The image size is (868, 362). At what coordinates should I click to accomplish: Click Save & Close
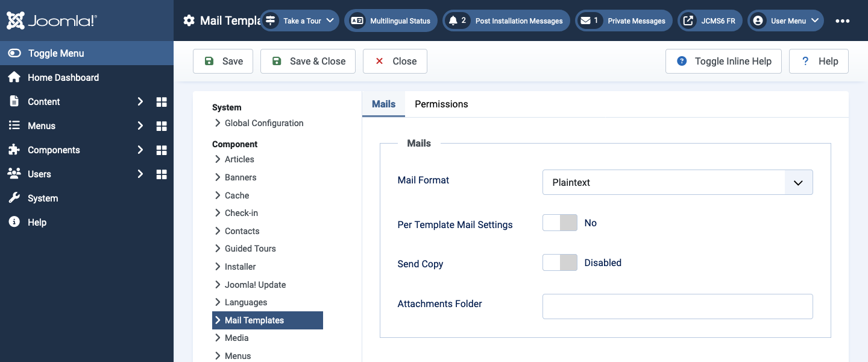(308, 61)
